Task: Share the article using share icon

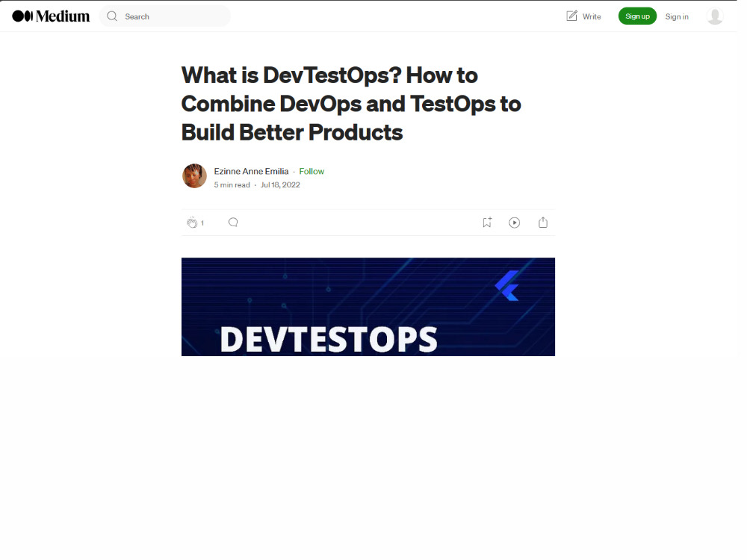Action: tap(543, 223)
